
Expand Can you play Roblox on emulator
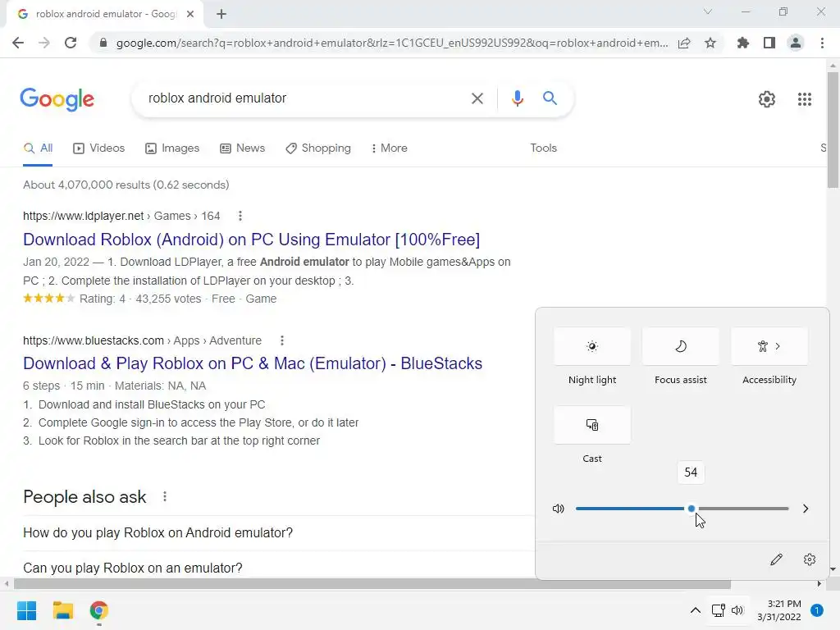(279, 568)
